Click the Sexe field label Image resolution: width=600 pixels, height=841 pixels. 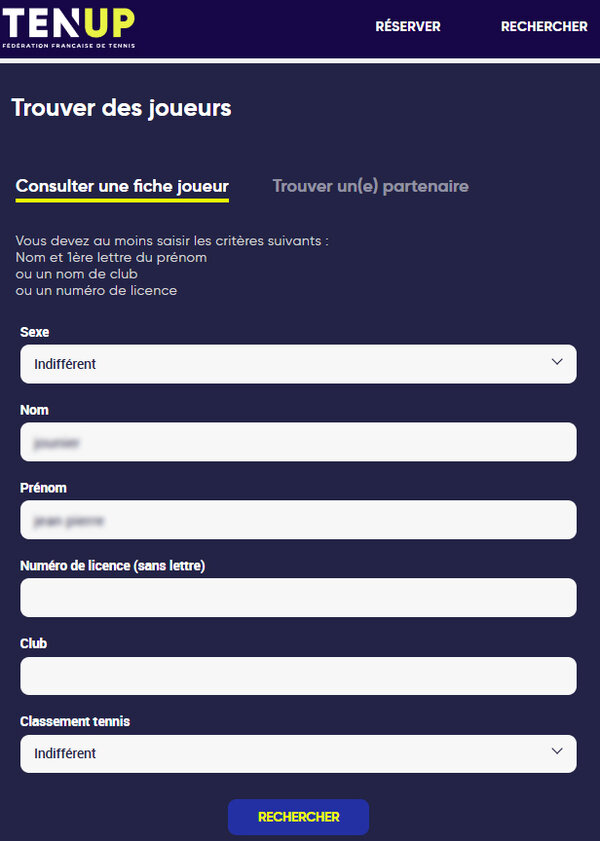click(35, 332)
